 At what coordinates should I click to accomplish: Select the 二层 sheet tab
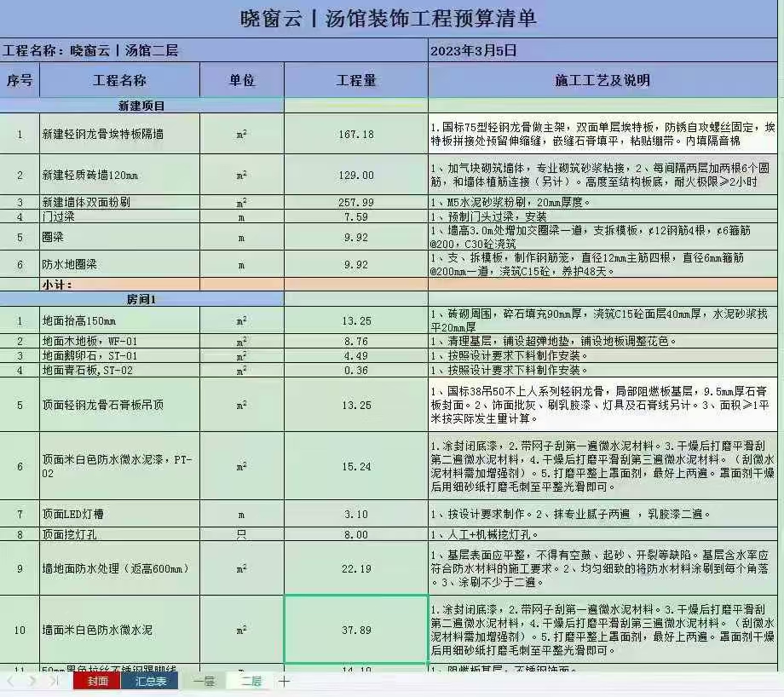coord(251,681)
